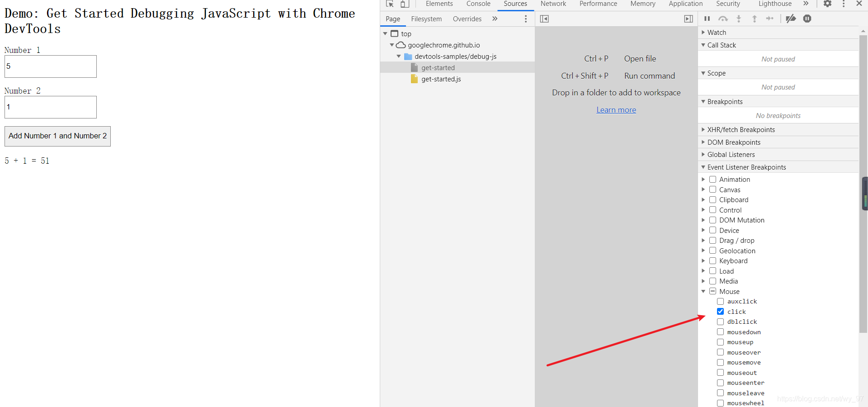Viewport: 868px width, 407px height.
Task: Focus the Number 1 input field
Action: (51, 66)
